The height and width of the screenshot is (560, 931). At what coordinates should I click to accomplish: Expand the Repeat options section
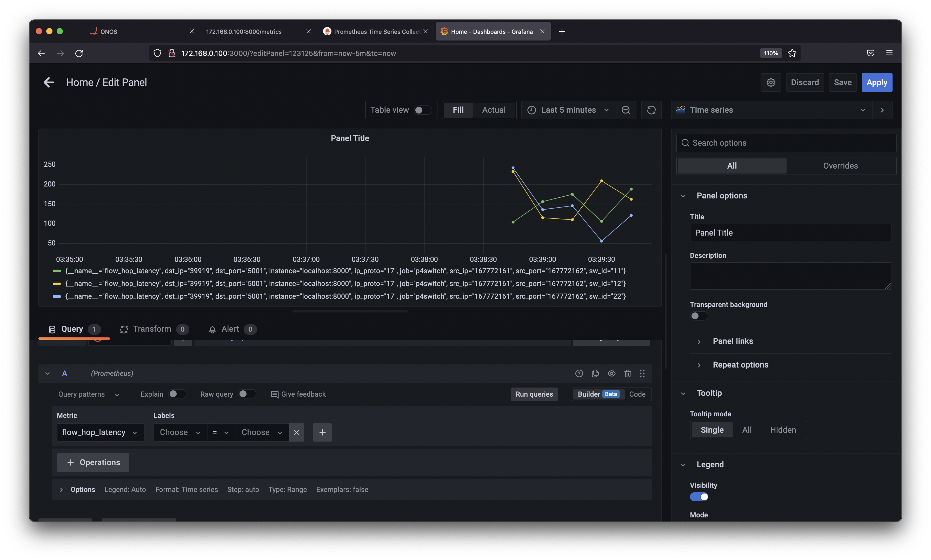[x=740, y=365]
